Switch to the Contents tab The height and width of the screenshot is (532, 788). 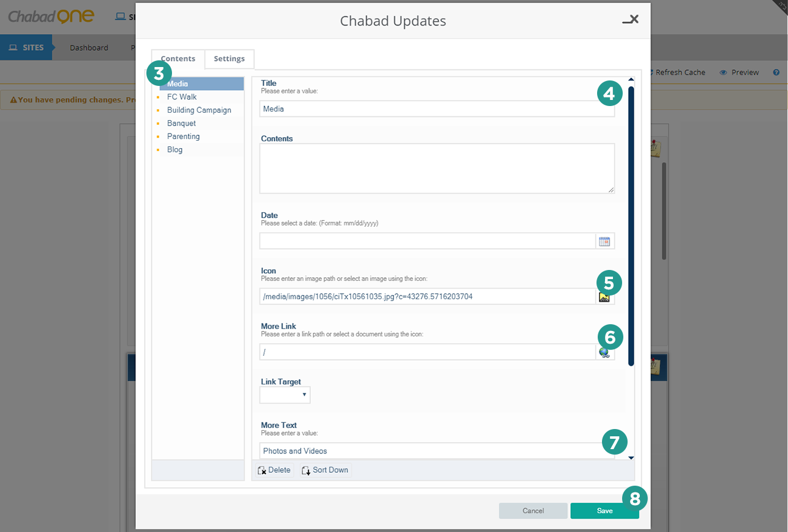[178, 59]
